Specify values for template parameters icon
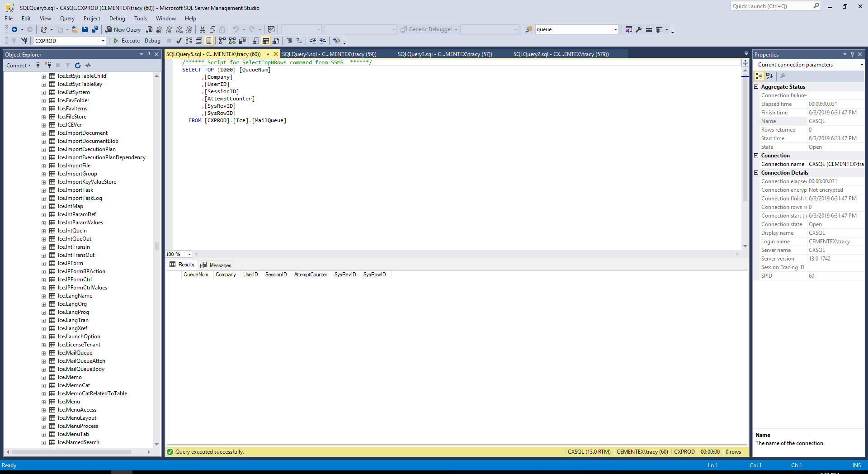The height and width of the screenshot is (474, 868). 336,41
